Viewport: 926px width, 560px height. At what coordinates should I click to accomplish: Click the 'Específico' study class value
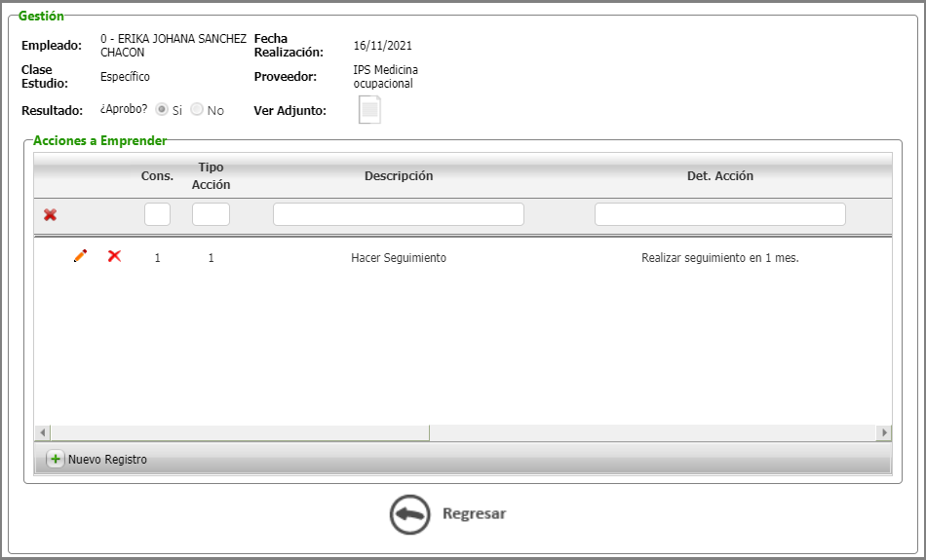(125, 77)
